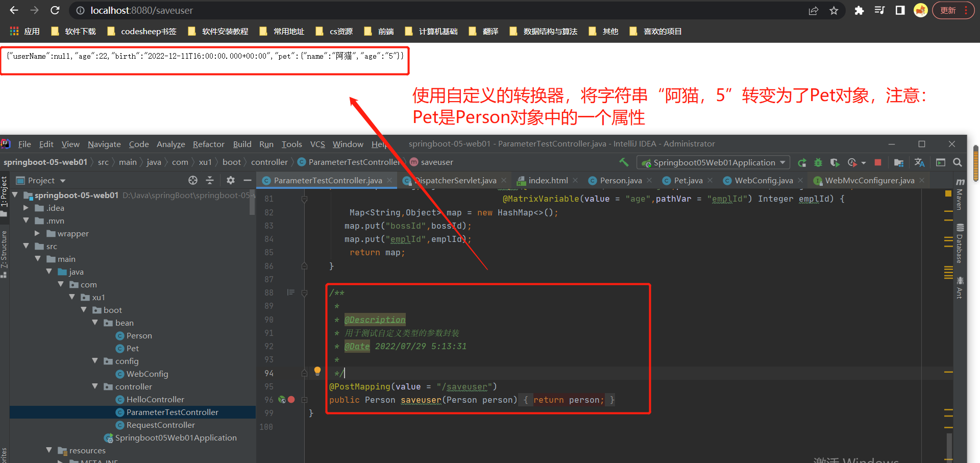Open the File menu in IntelliJ

[x=24, y=144]
